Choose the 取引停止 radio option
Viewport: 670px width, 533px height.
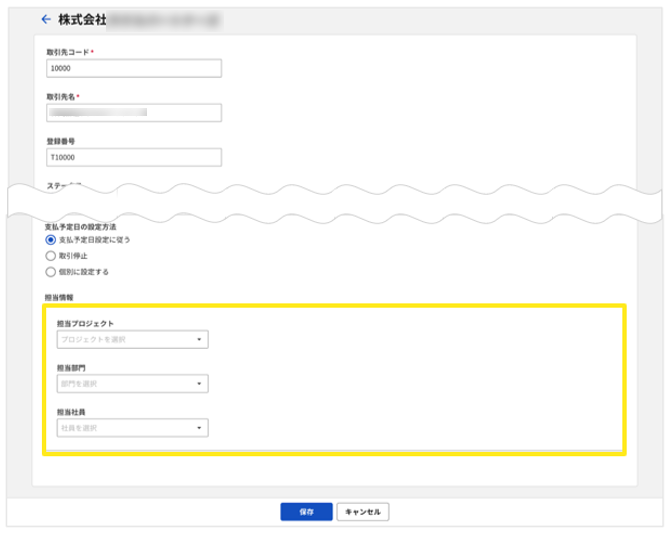51,256
